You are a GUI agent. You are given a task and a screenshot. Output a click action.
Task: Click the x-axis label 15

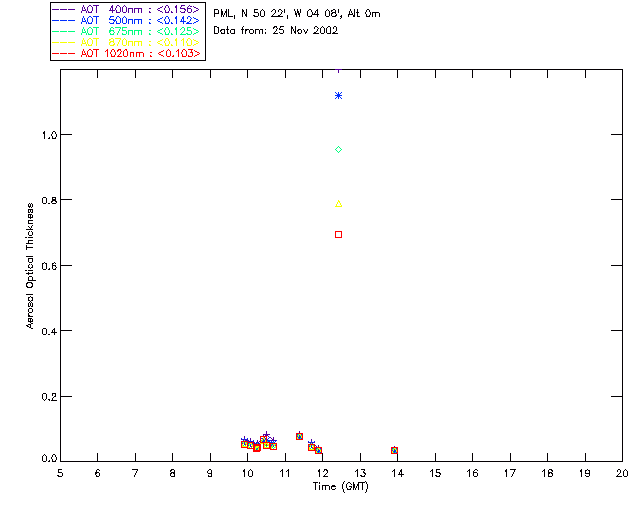(435, 473)
